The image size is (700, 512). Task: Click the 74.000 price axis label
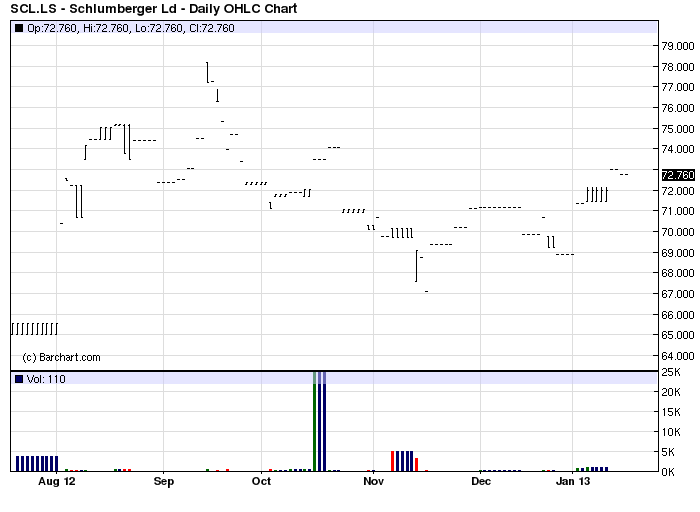(x=678, y=149)
